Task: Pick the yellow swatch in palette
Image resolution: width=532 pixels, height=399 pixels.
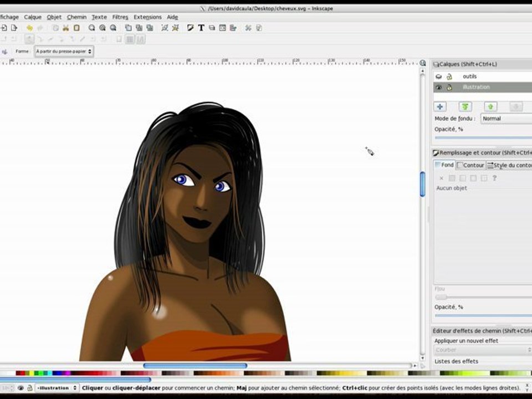Action: [32, 373]
